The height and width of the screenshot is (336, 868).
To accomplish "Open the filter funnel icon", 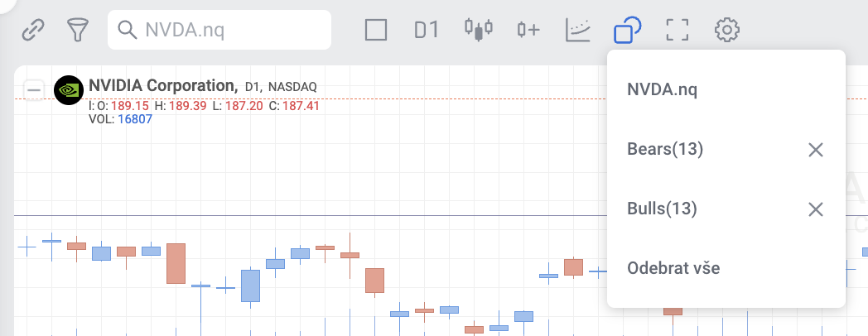I will (x=78, y=30).
